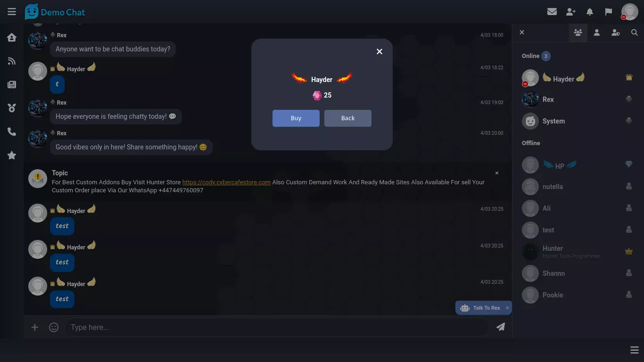This screenshot has width=644, height=362.
Task: Open the reports flag icon
Action: tap(609, 12)
